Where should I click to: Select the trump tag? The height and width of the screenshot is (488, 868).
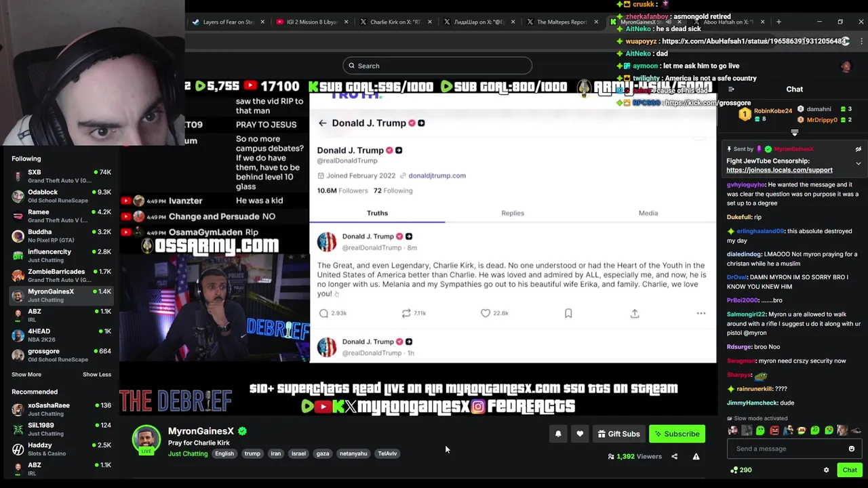(252, 453)
